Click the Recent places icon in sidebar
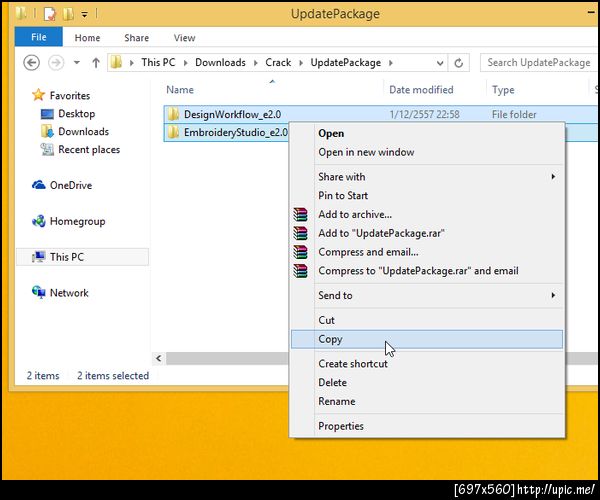The image size is (600, 500). point(47,149)
